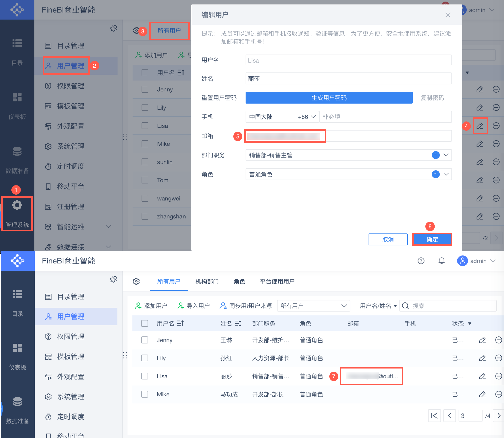Click the 生成用户密码 button
Screen dimensions: 504x438
coord(329,98)
